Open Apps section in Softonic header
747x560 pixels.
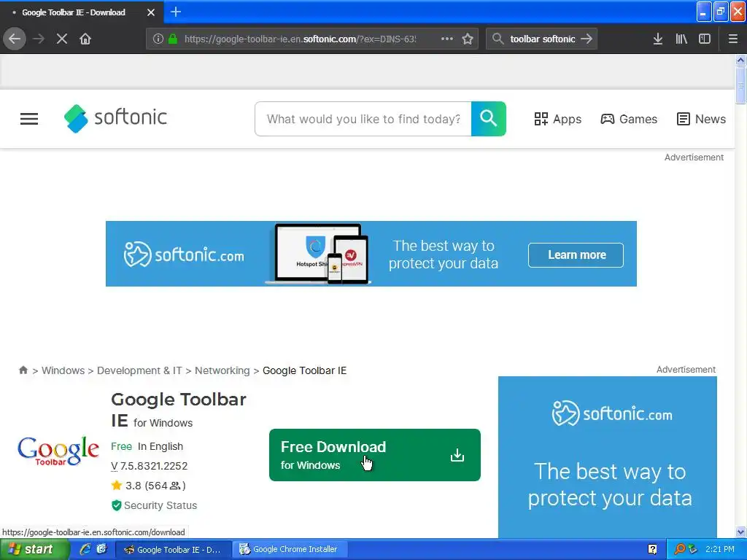pos(557,119)
